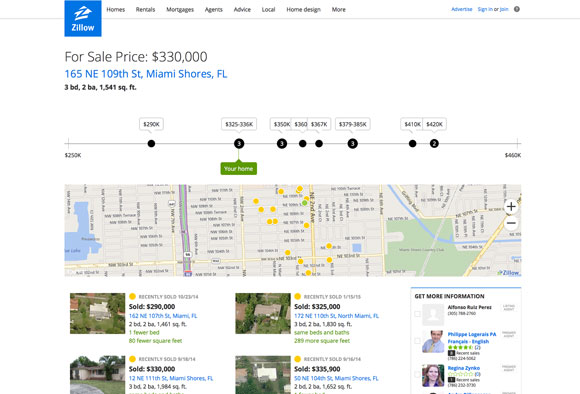Zoom out on the map with minus button
This screenshot has height=394, width=580.
coord(511,223)
